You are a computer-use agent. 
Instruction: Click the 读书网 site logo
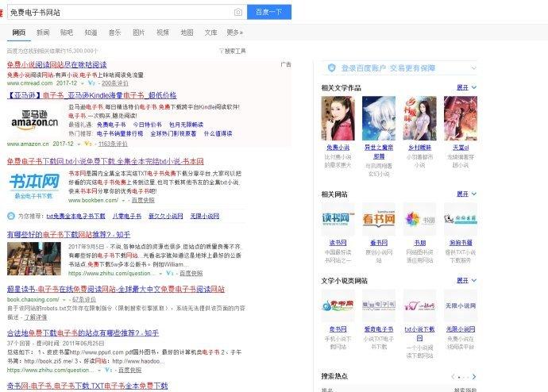338,219
